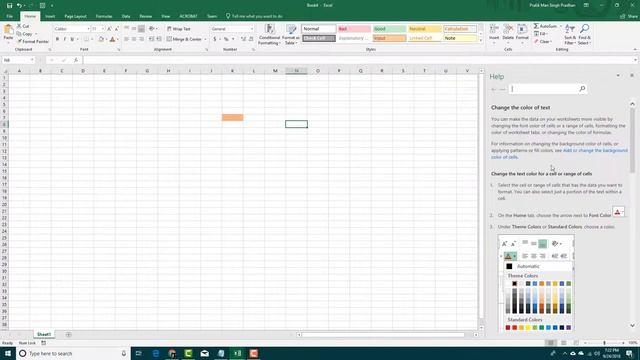
Task: Click the AutoSum button
Action: point(545,26)
